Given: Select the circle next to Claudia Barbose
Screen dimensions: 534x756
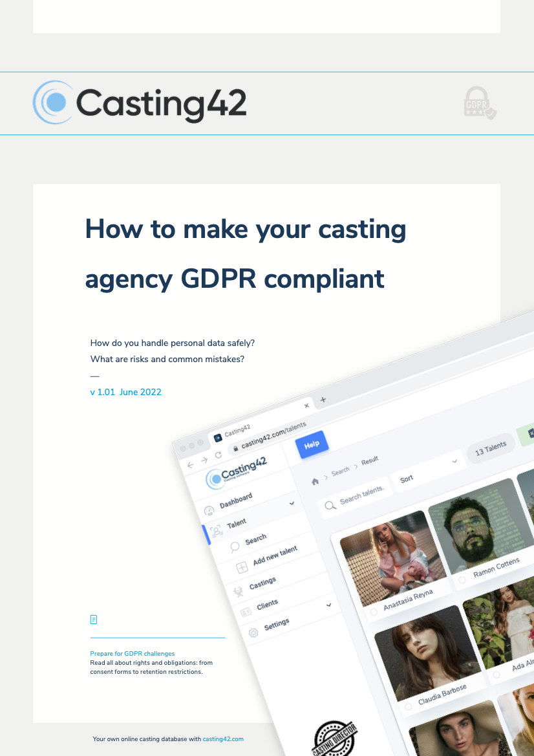Looking at the screenshot, I should point(408,707).
